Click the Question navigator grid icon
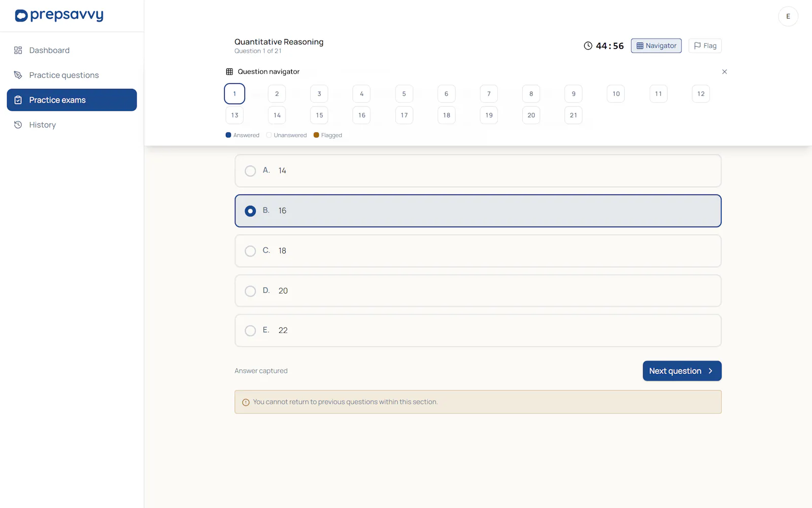 [229, 72]
